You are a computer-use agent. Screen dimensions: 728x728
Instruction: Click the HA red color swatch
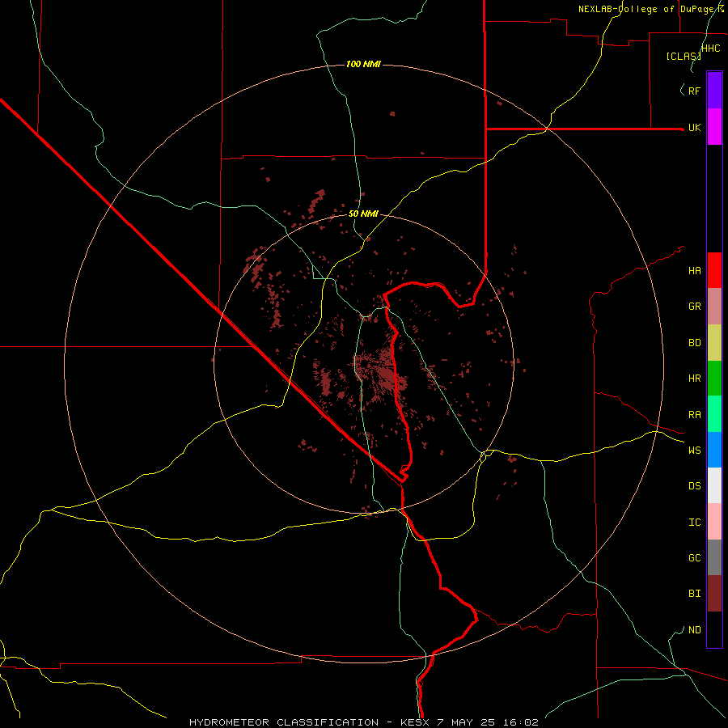(x=714, y=270)
